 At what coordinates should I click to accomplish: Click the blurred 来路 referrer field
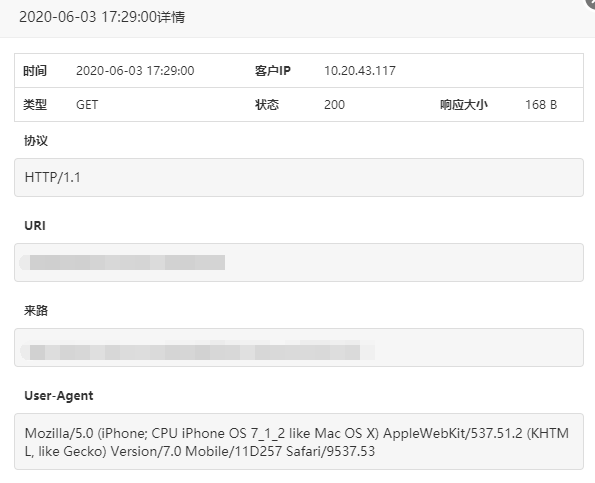[299, 348]
